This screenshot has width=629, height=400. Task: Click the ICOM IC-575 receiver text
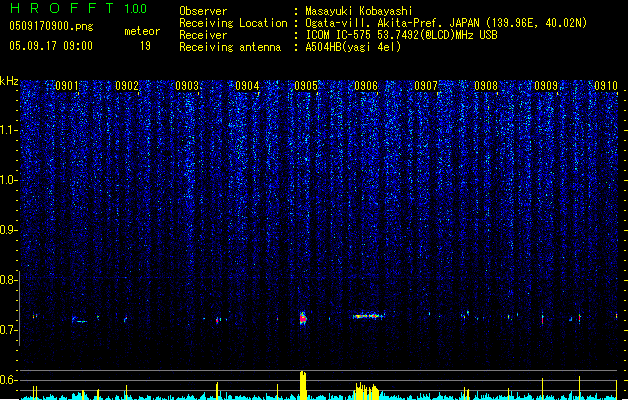[x=402, y=35]
